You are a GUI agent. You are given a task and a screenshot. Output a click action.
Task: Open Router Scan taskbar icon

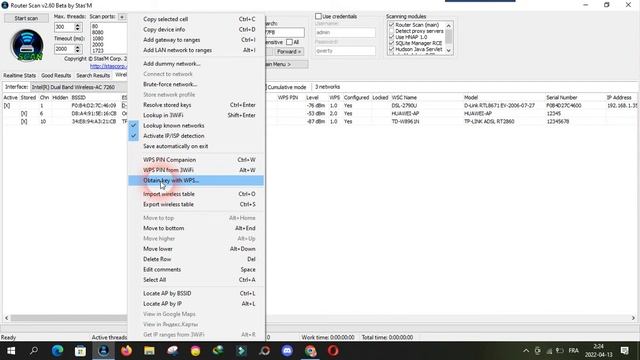103,351
